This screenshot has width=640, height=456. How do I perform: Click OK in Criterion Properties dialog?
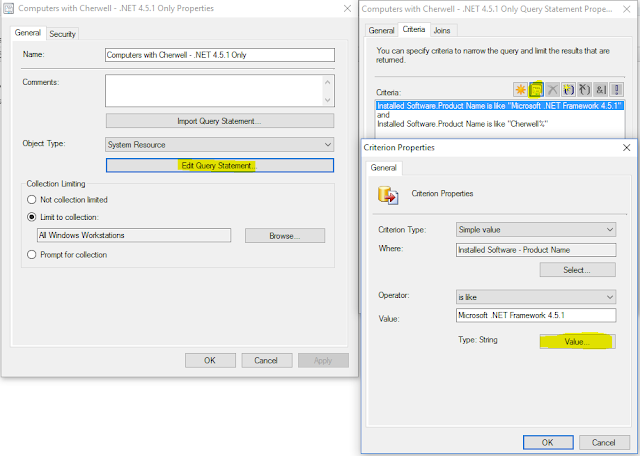(548, 442)
